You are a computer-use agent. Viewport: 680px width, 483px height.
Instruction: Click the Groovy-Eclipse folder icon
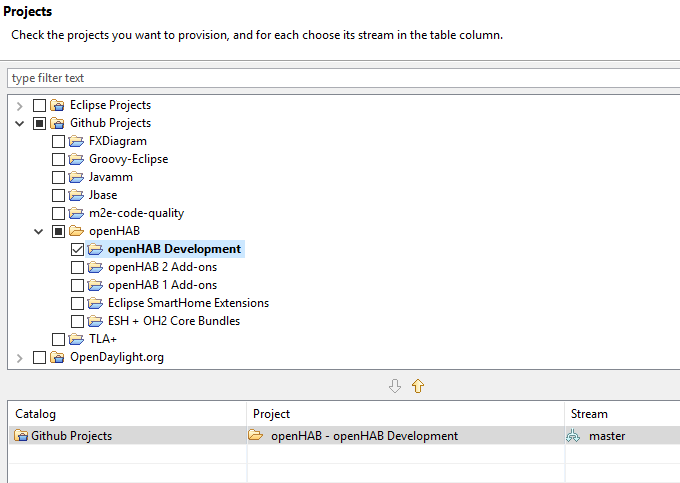pos(76,159)
